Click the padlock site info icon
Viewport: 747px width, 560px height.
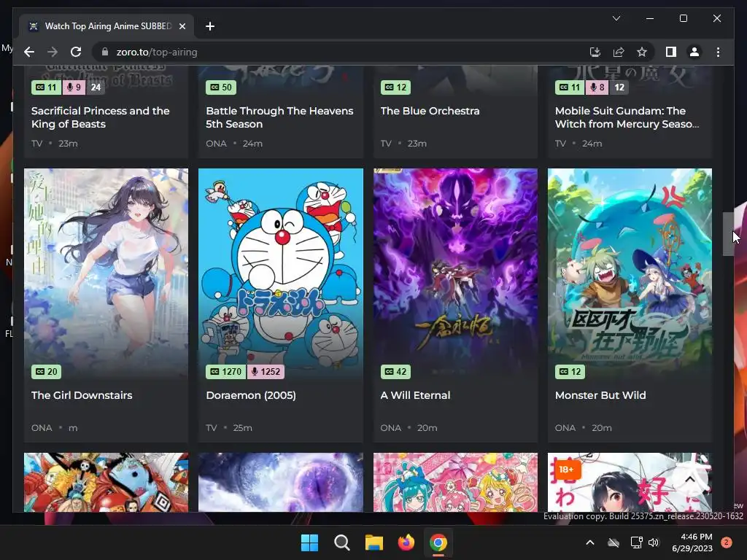pyautogui.click(x=105, y=52)
